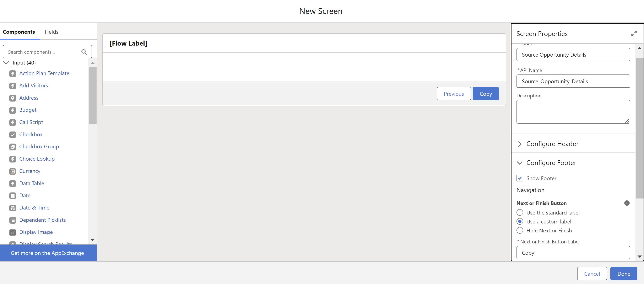Select the Date & Time component icon
644x284 pixels.
point(12,208)
